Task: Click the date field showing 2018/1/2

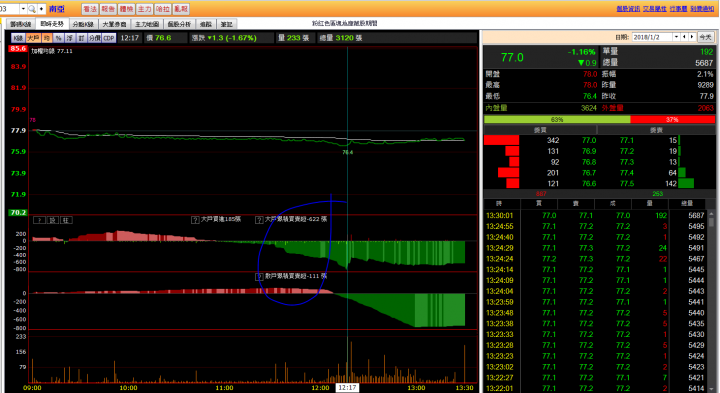Action: click(x=652, y=37)
